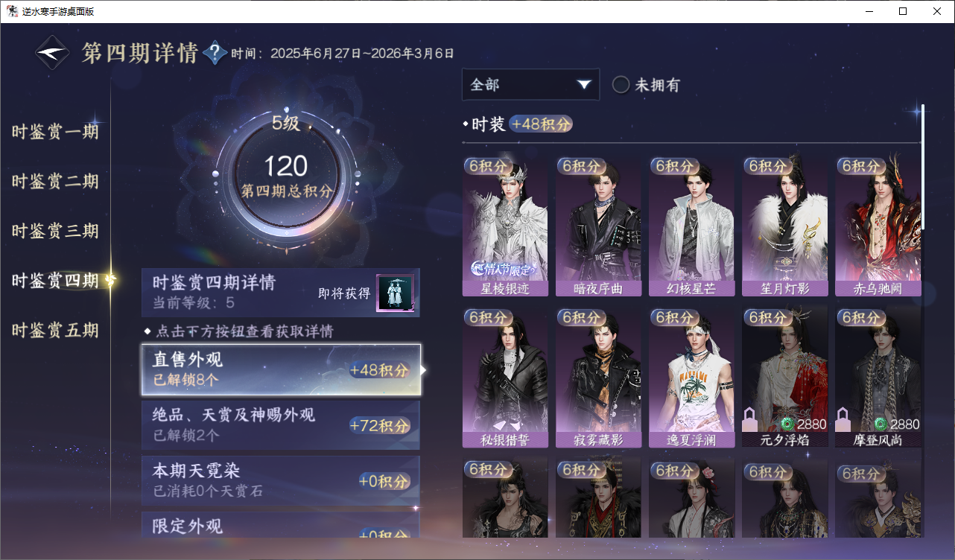Open the 全部 filter dropdown

point(530,85)
